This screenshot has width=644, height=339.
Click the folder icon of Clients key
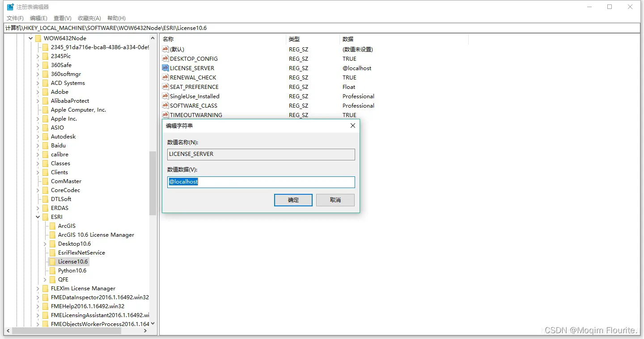pyautogui.click(x=45, y=172)
